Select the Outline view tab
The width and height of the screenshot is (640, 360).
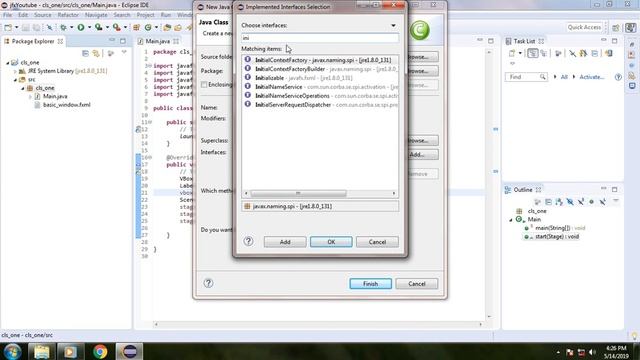click(x=523, y=190)
